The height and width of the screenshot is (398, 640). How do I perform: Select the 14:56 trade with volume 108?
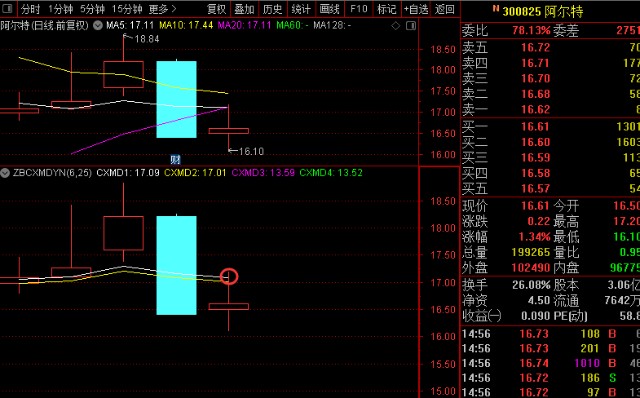550,334
